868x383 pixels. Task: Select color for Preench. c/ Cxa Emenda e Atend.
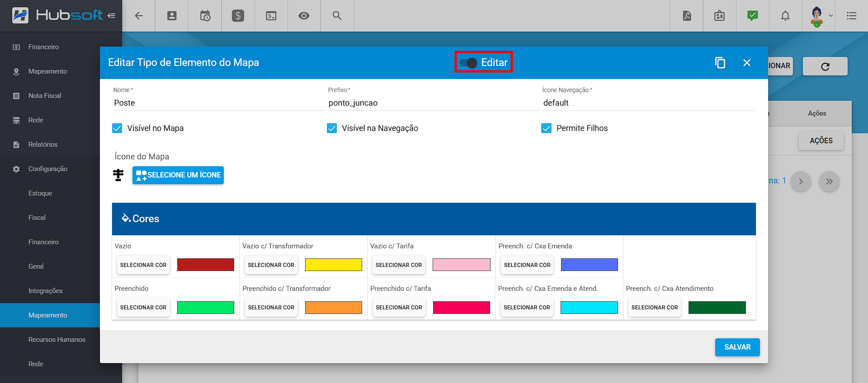pyautogui.click(x=527, y=308)
